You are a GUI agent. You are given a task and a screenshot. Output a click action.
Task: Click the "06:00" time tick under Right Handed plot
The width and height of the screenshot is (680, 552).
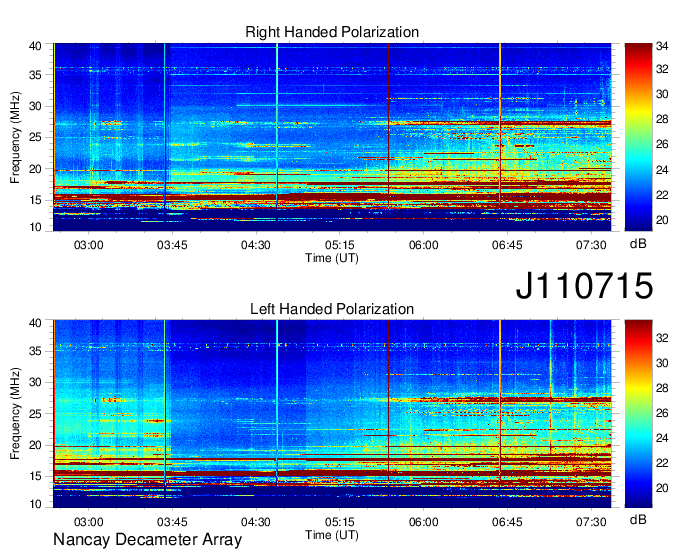pyautogui.click(x=423, y=245)
